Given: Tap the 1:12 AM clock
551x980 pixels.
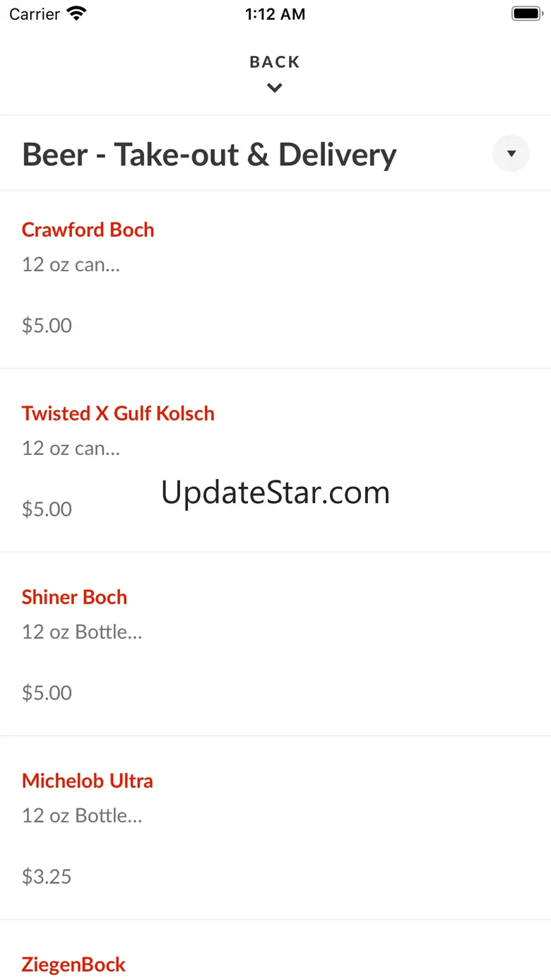Looking at the screenshot, I should [275, 14].
